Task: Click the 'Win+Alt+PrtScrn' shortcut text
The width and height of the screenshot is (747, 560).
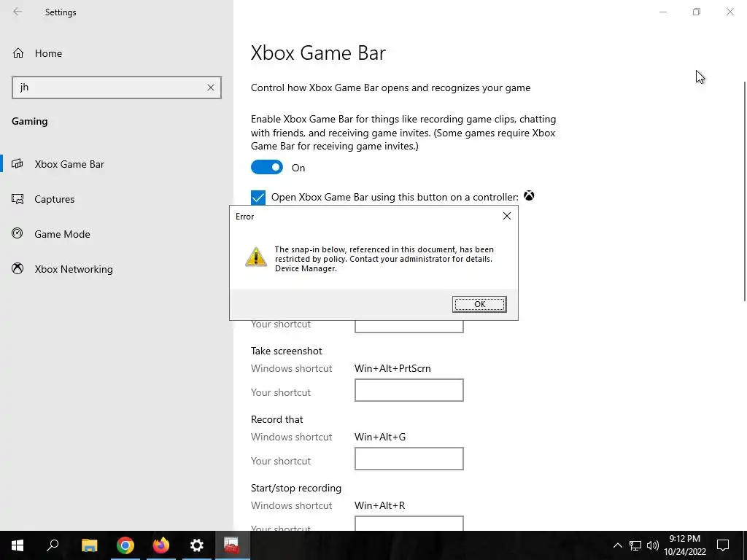Action: (x=392, y=368)
